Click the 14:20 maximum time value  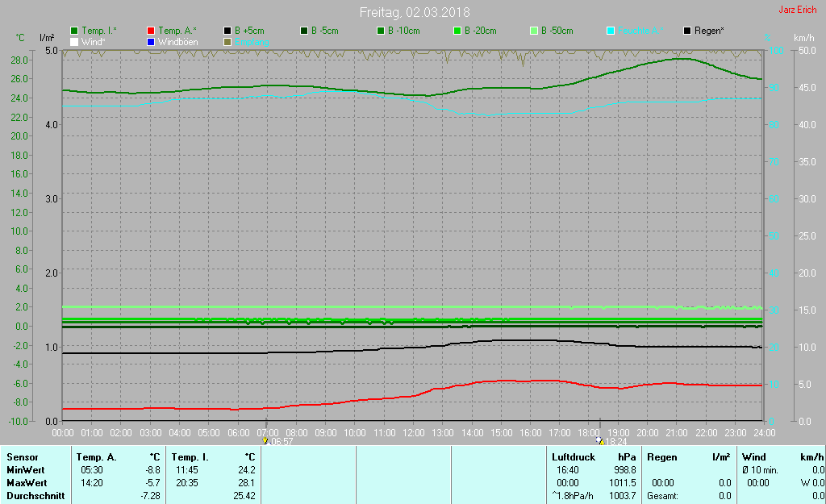[x=92, y=482]
